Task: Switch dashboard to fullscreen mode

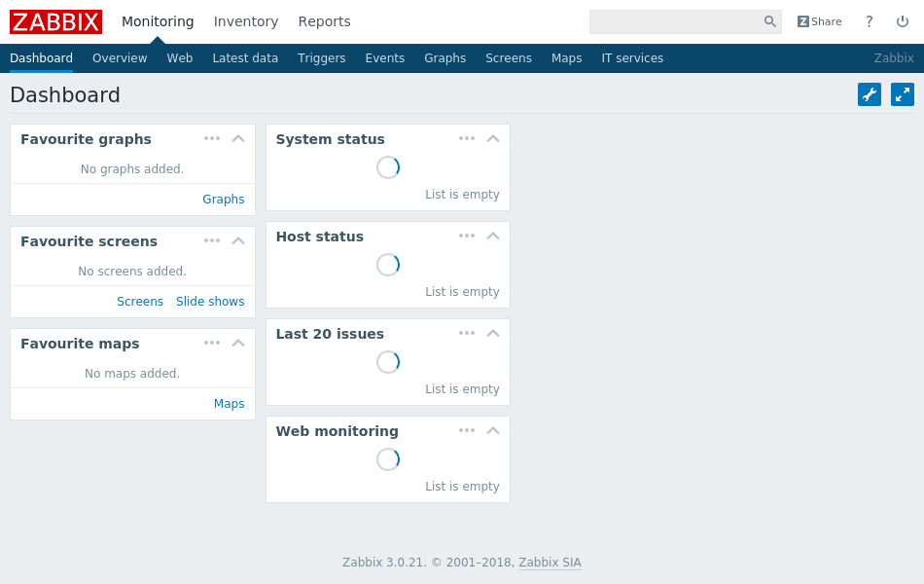Action: click(903, 94)
